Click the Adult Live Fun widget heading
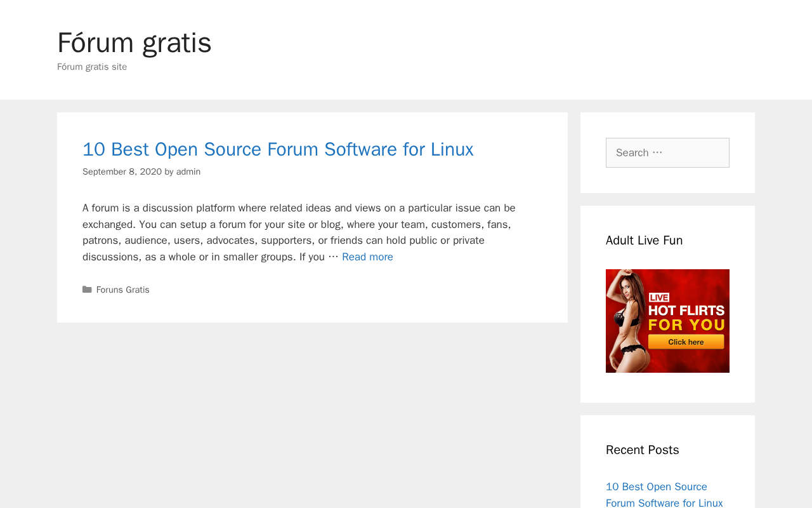 (x=645, y=240)
